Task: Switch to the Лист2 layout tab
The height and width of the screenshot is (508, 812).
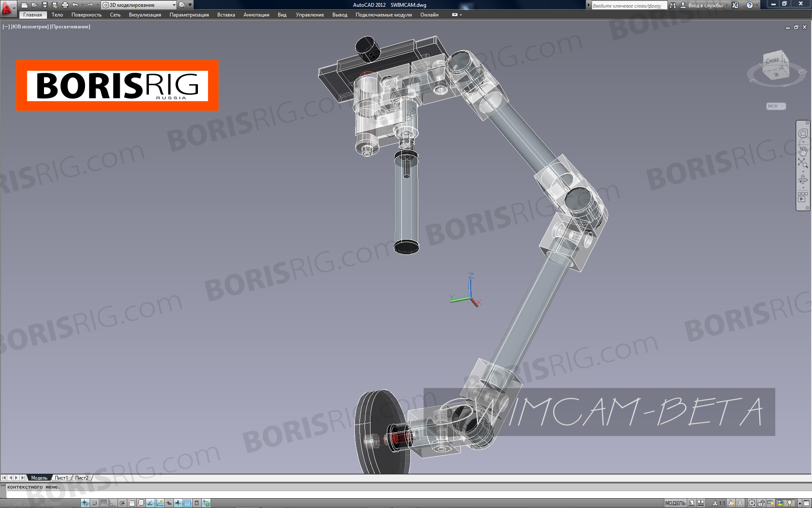Action: click(82, 478)
